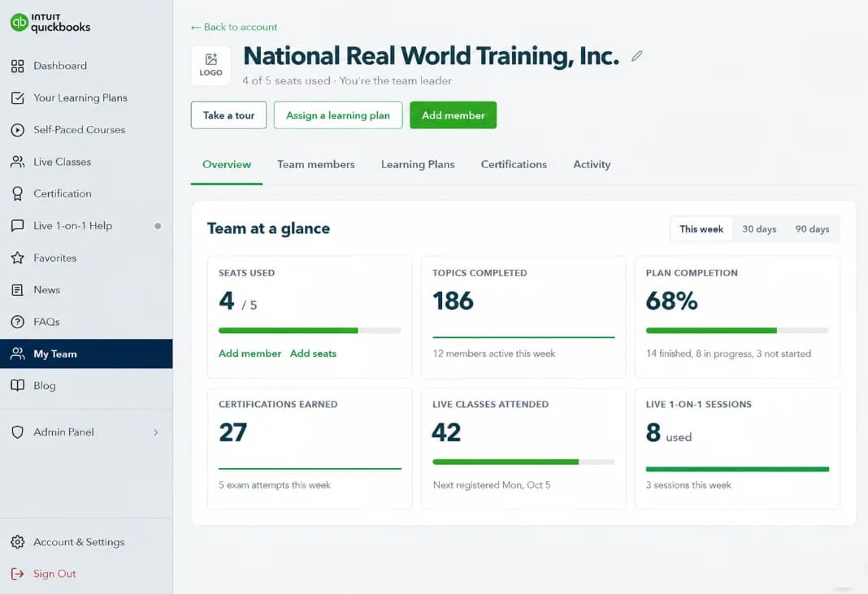868x594 pixels.
Task: Click 'Next registered Mon, Oct 5' text
Action: pos(492,485)
